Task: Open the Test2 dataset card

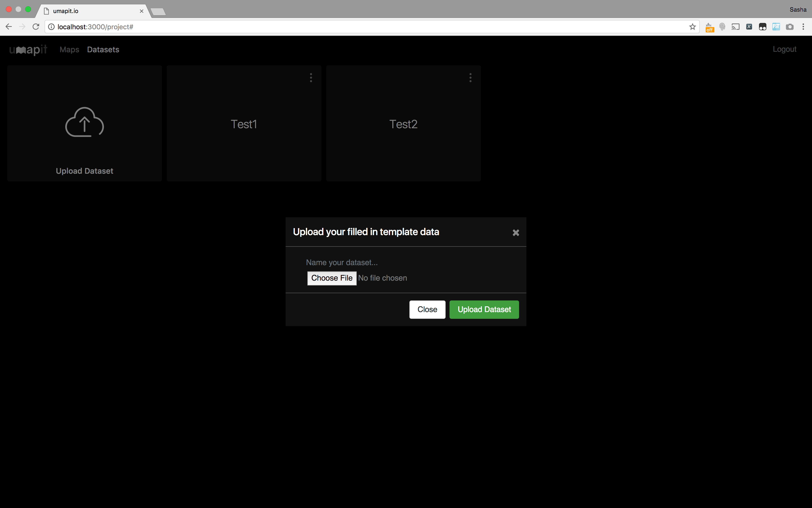Action: coord(403,124)
